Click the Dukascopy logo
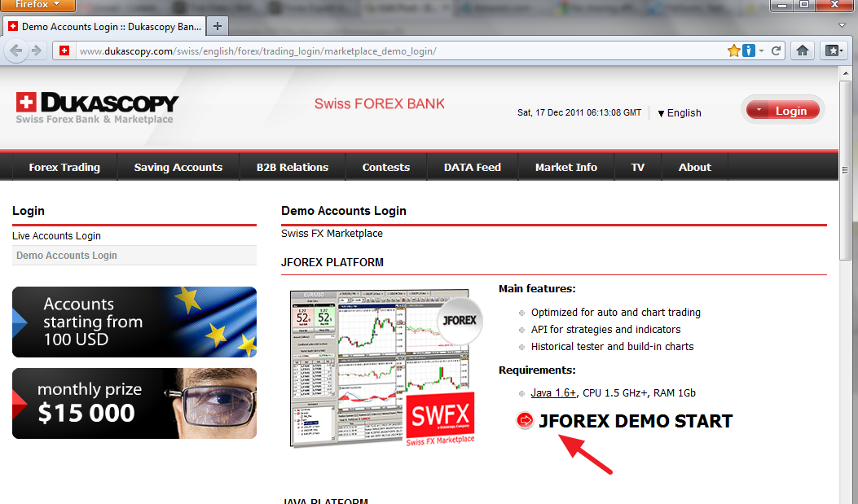Image resolution: width=858 pixels, height=504 pixels. [98, 107]
